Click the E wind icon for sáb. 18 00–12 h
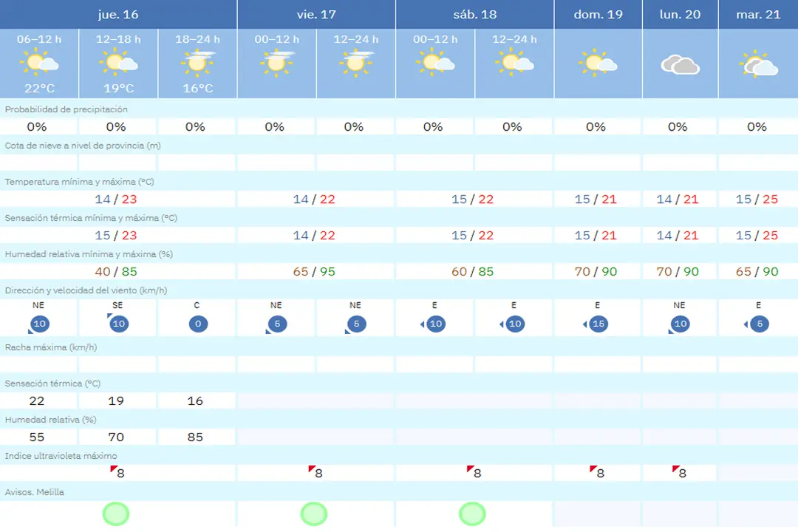The image size is (798, 532). tap(433, 324)
